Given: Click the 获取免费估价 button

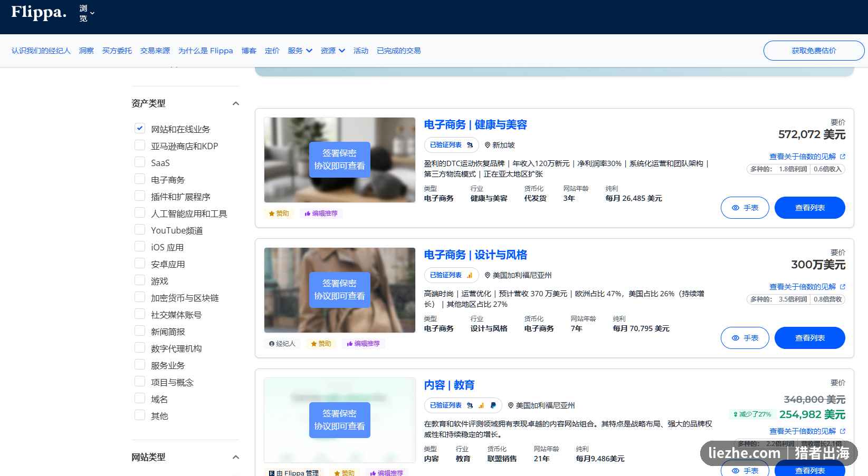Looking at the screenshot, I should [x=814, y=51].
